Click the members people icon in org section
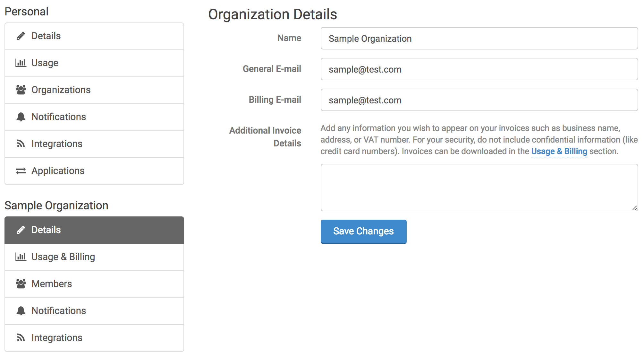The width and height of the screenshot is (644, 359). [20, 283]
